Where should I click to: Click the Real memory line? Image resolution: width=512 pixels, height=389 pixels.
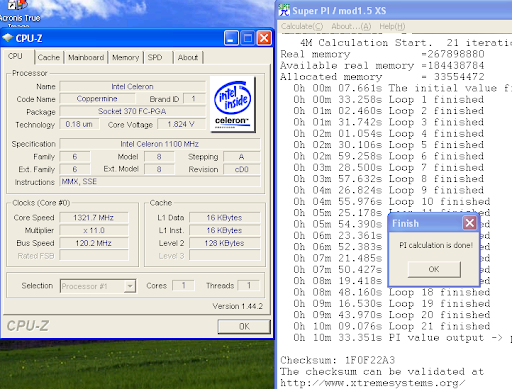tap(382, 54)
